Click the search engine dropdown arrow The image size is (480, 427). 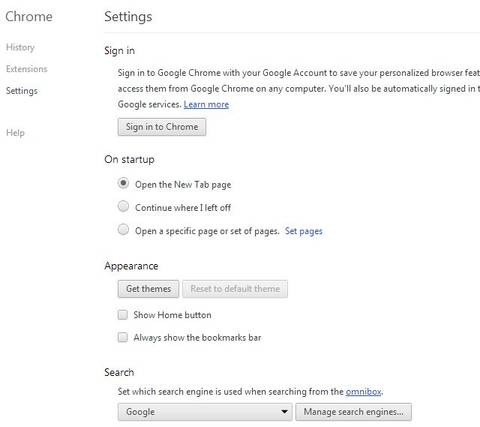pos(284,412)
